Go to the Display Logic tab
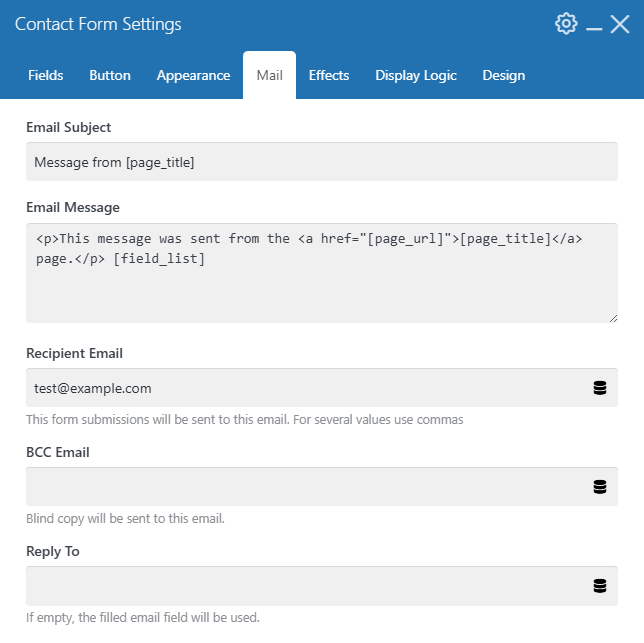Screen dimensions: 644x643 [x=416, y=75]
